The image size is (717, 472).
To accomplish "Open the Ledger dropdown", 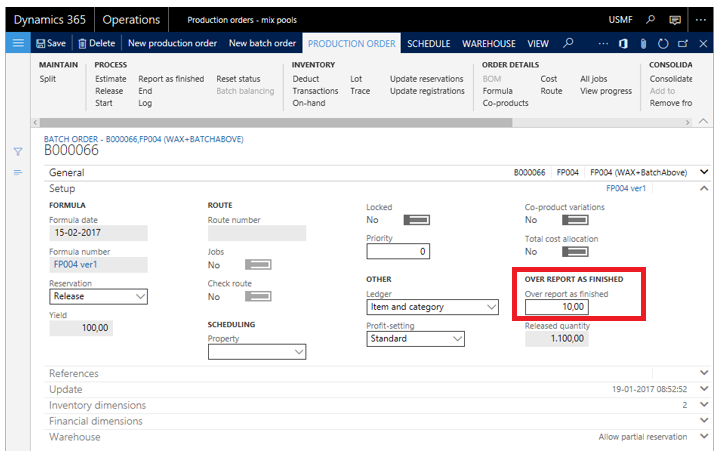I will [433, 307].
